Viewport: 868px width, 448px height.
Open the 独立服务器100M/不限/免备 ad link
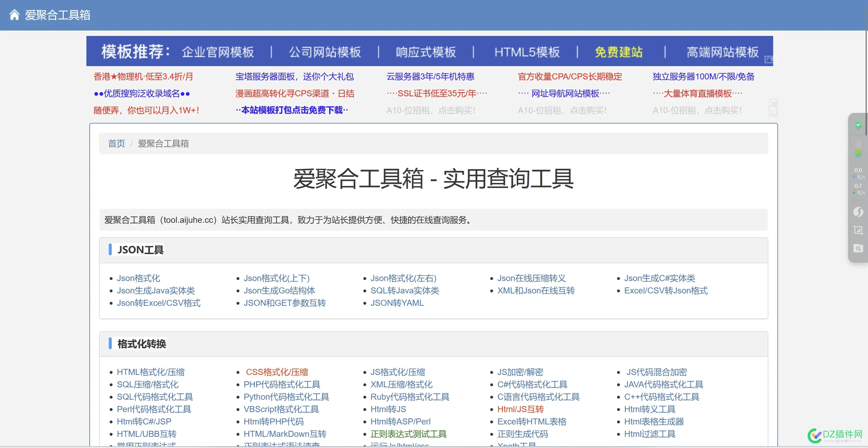pyautogui.click(x=703, y=76)
